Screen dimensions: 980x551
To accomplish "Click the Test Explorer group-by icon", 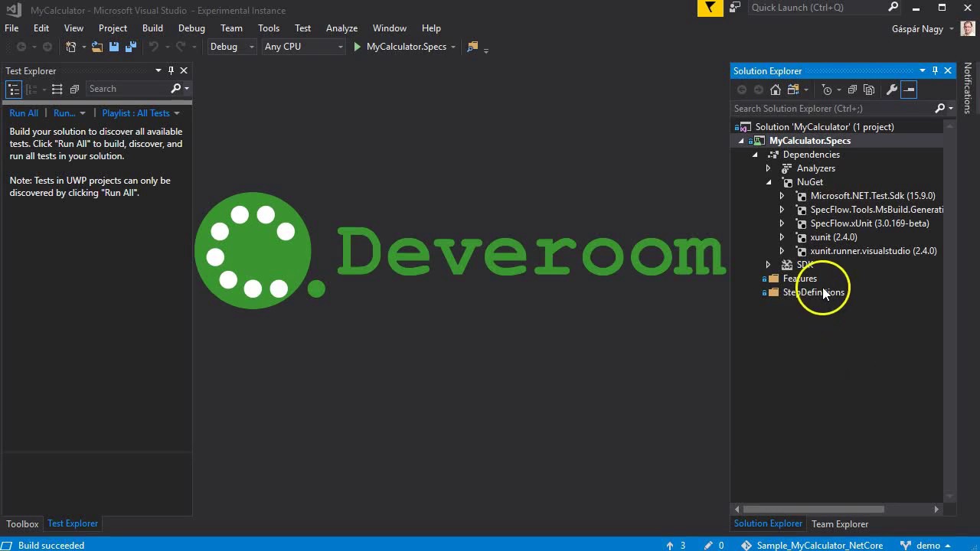I will pyautogui.click(x=32, y=90).
